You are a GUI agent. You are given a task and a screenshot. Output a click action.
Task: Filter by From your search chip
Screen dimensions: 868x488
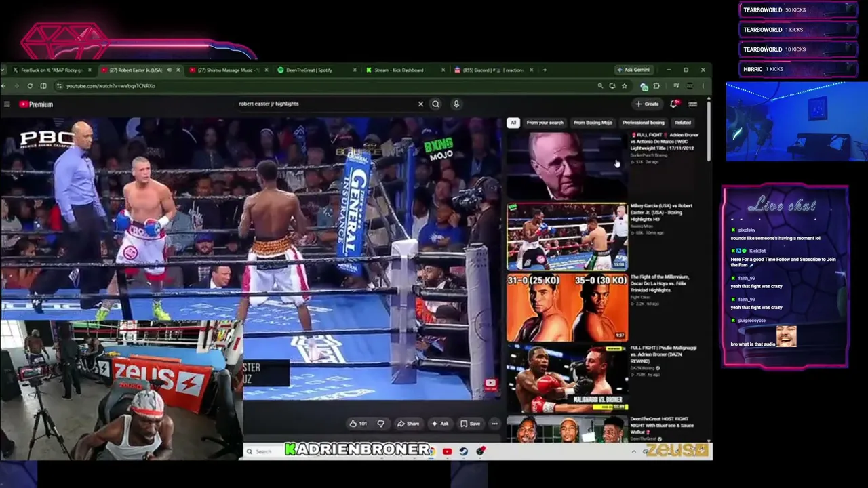pos(545,123)
